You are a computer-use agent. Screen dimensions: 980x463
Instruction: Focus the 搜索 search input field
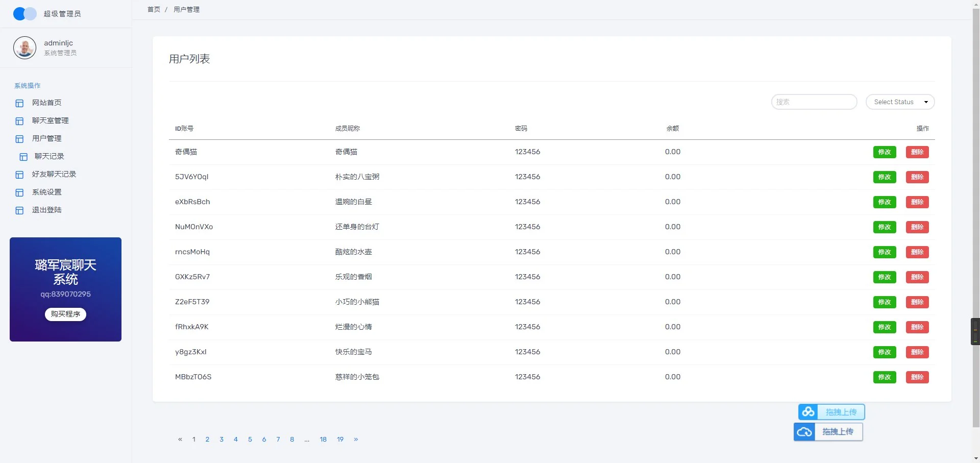coord(814,102)
